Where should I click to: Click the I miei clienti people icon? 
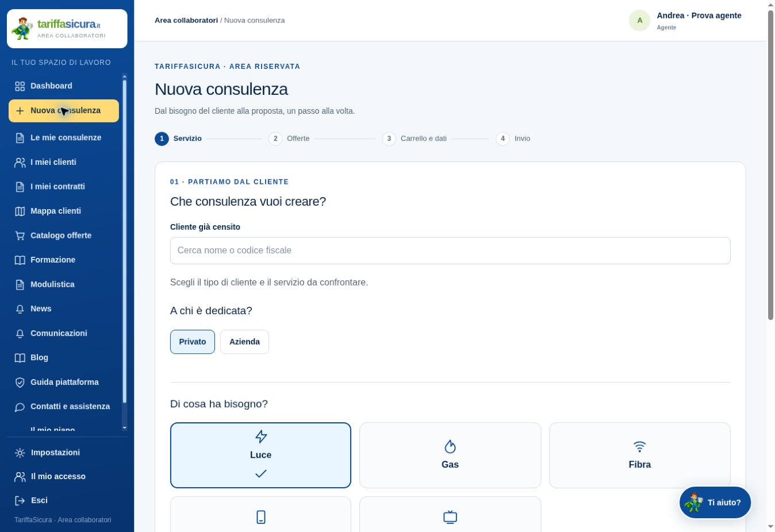(x=20, y=163)
